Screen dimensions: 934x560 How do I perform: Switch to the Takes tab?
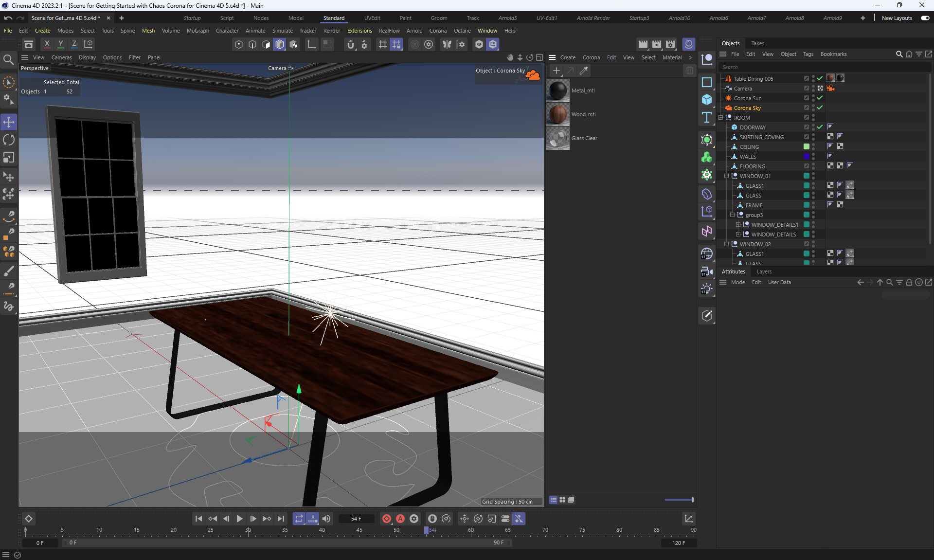(x=757, y=43)
